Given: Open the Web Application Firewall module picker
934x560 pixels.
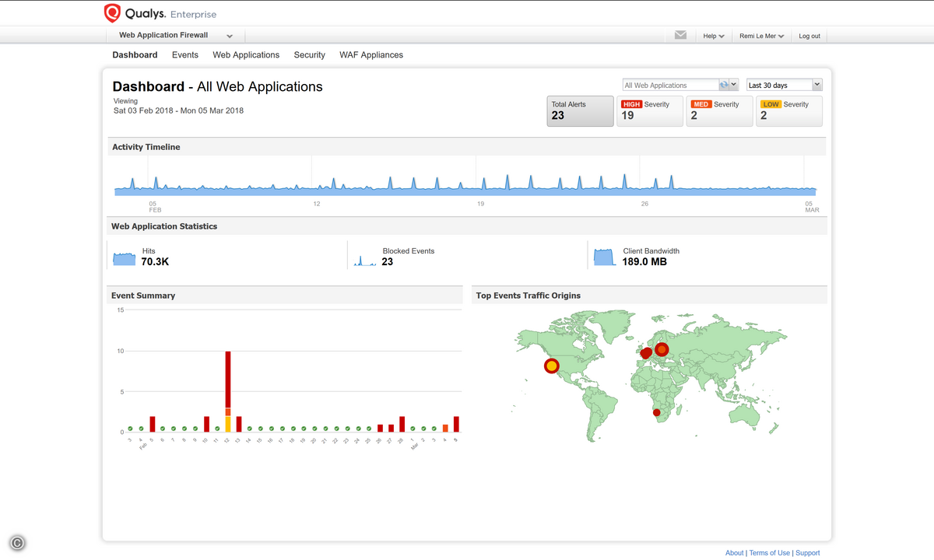Looking at the screenshot, I should [175, 36].
